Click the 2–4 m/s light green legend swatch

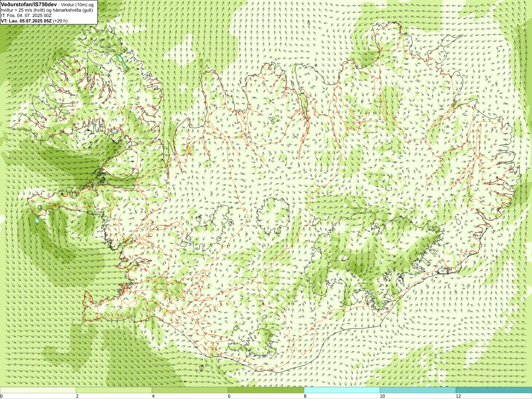[114, 390]
